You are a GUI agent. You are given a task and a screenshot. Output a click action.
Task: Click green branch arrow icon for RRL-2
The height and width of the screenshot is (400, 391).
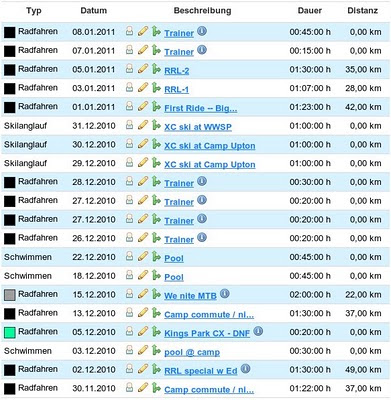[x=156, y=69]
